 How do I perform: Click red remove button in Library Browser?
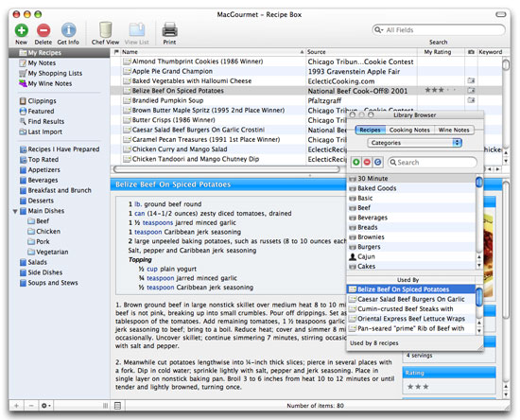[x=367, y=162]
